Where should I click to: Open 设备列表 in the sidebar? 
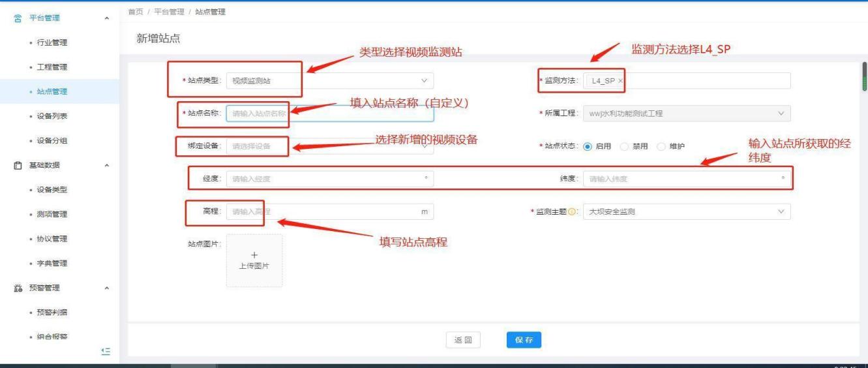52,116
